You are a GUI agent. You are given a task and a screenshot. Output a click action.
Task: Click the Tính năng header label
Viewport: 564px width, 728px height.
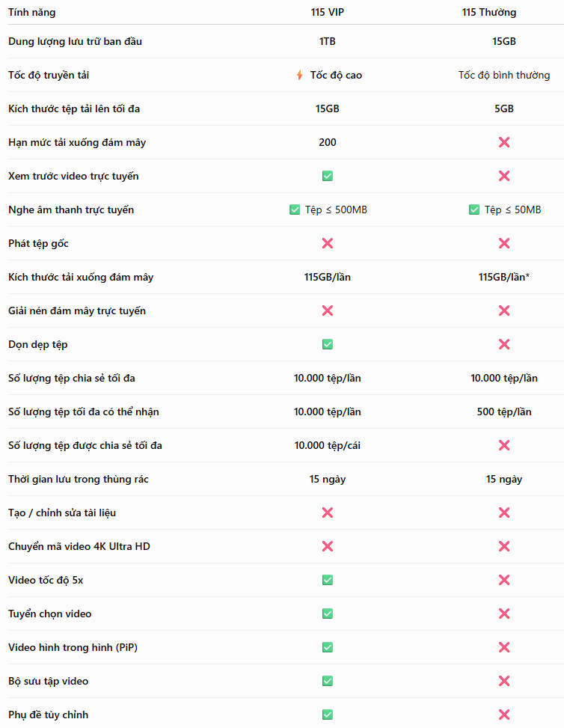click(x=31, y=12)
